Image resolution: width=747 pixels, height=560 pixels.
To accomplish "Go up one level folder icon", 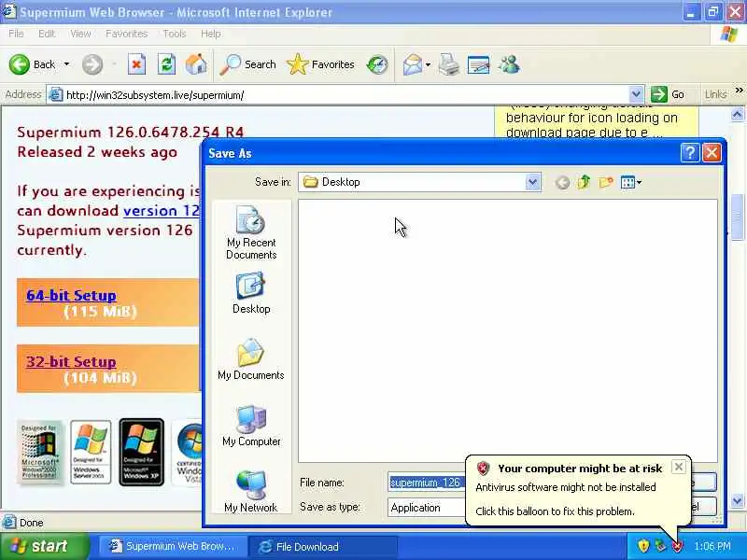I will point(584,182).
